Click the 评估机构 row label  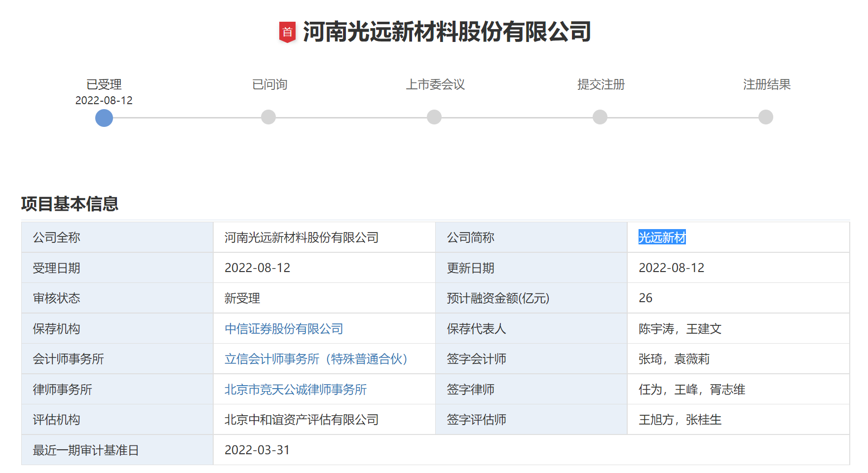[56, 420]
